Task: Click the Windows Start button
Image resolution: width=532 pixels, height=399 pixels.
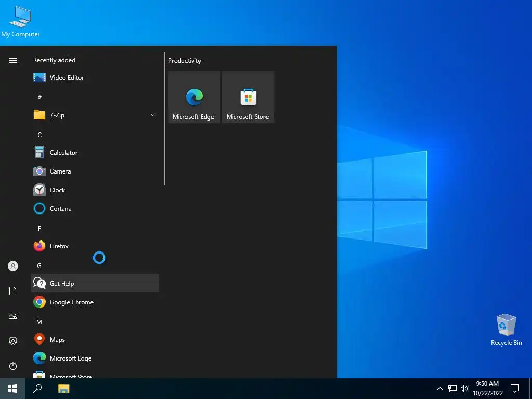Action: (12, 389)
